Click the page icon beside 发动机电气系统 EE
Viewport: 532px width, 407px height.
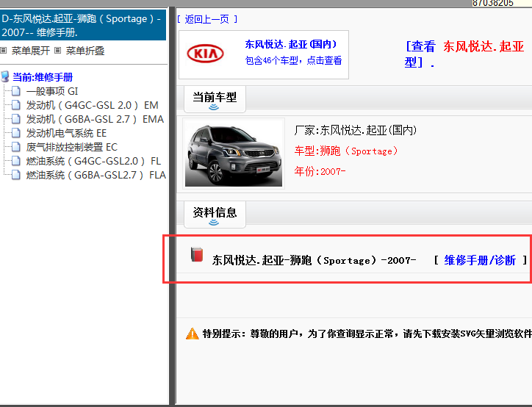click(16, 133)
